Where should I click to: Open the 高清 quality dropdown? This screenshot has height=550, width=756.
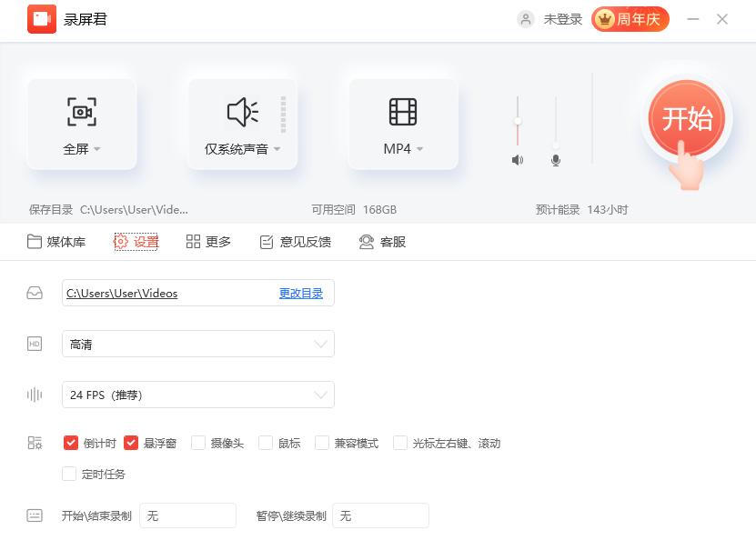197,344
